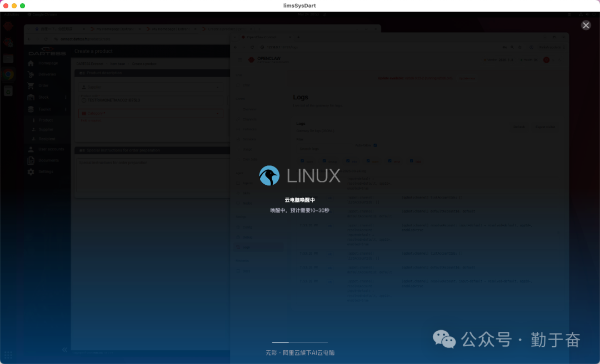The height and width of the screenshot is (364, 600).
Task: Toggle the debug log level checkbox
Action: pyautogui.click(x=324, y=161)
